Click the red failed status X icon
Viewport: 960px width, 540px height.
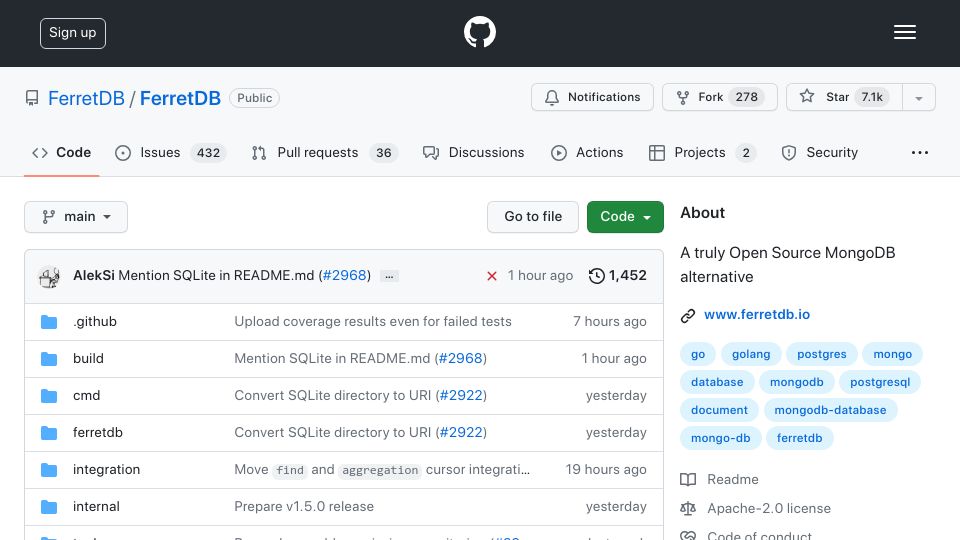point(492,276)
